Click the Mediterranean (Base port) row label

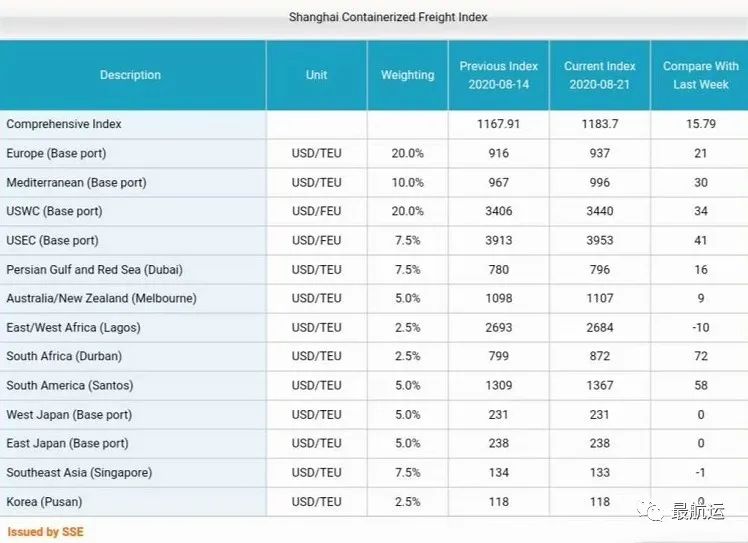coord(76,182)
